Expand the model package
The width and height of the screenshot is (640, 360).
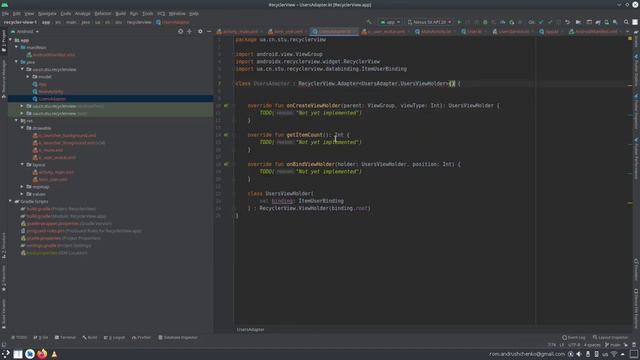point(28,77)
